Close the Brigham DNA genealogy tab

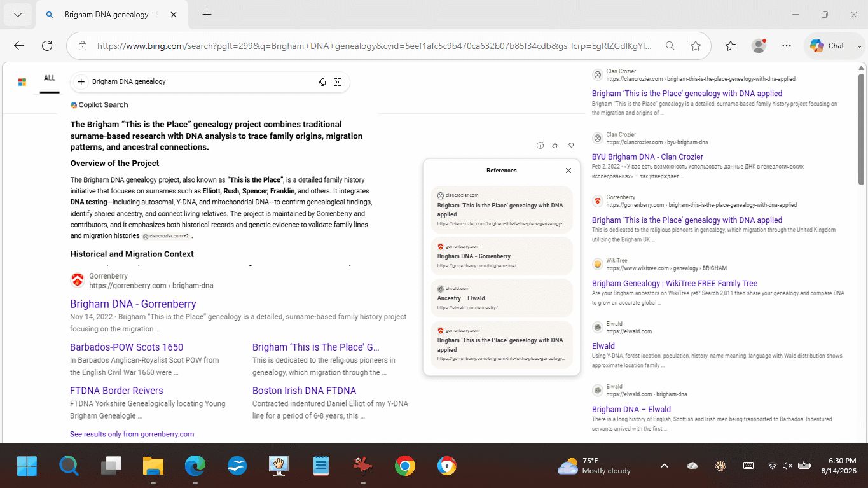coord(174,15)
